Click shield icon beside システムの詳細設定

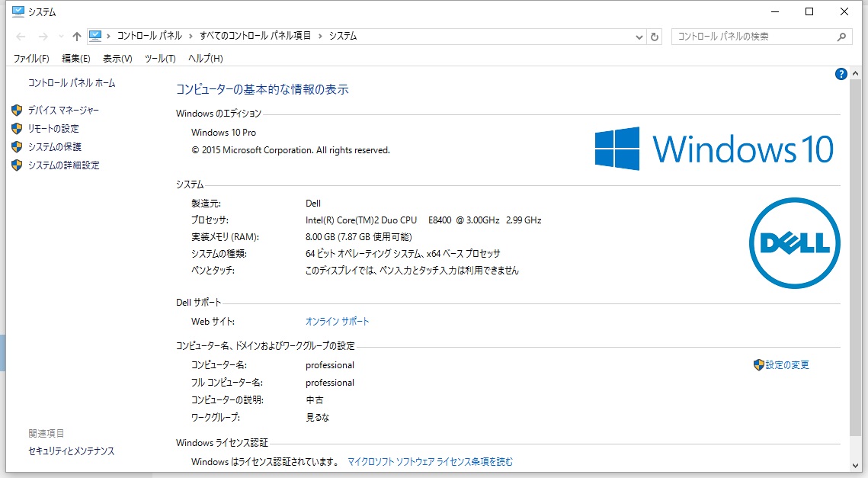point(18,165)
